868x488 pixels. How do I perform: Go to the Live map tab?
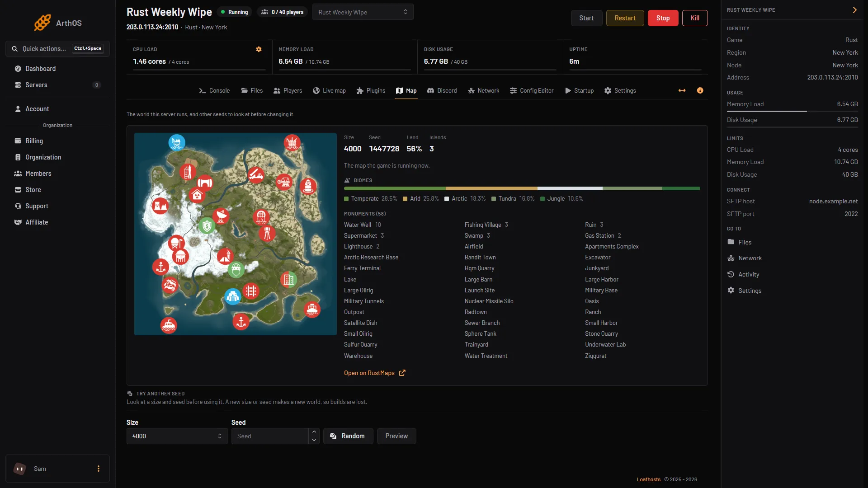(x=329, y=90)
